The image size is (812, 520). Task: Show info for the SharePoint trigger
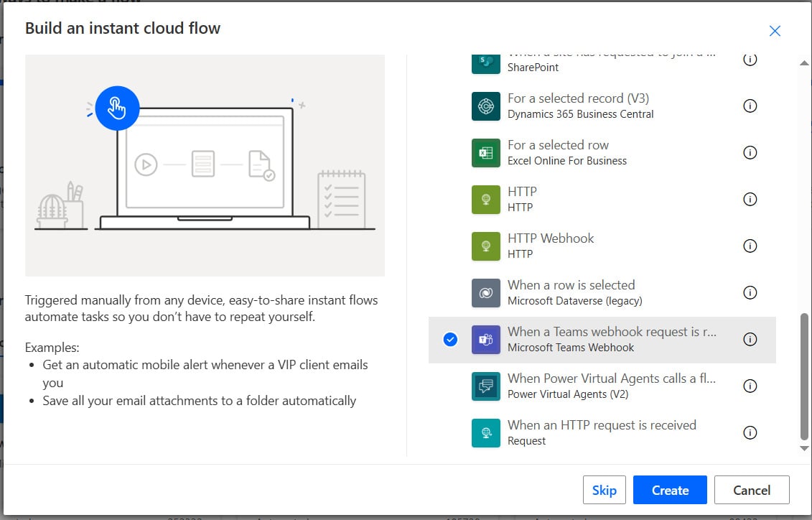[x=750, y=60]
